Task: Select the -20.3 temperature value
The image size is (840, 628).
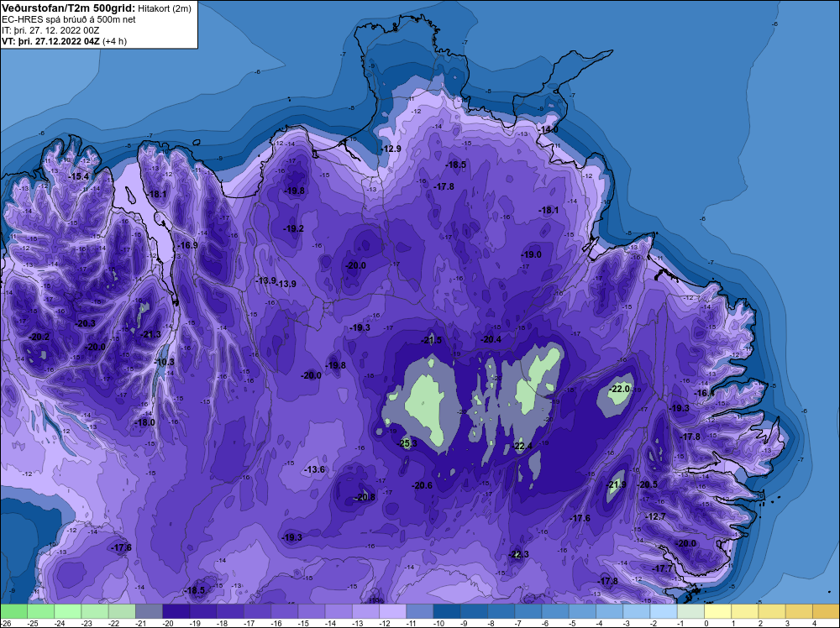Action: click(x=86, y=323)
